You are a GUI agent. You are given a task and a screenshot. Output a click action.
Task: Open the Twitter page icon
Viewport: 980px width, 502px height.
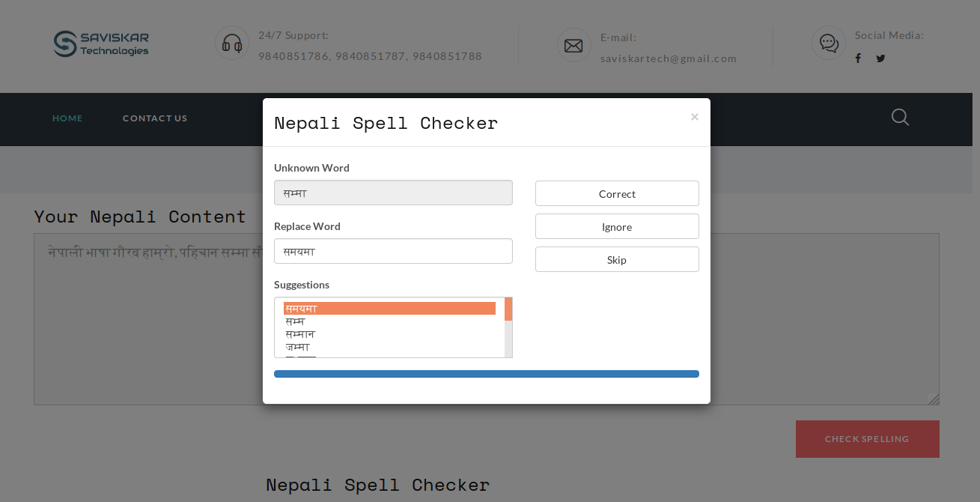[x=880, y=58]
